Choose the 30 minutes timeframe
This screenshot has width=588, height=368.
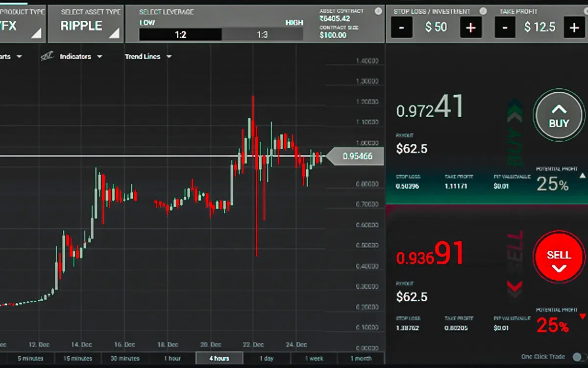click(125, 358)
